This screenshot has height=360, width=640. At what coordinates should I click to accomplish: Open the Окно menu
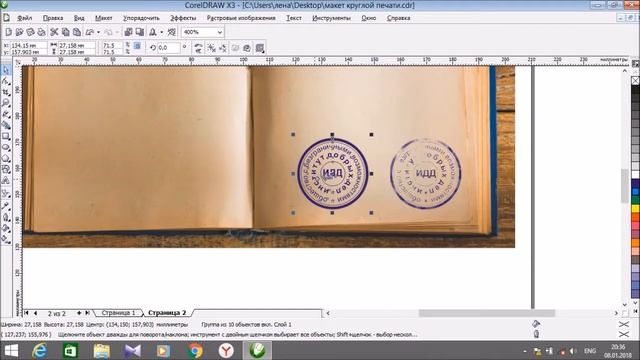[x=369, y=18]
